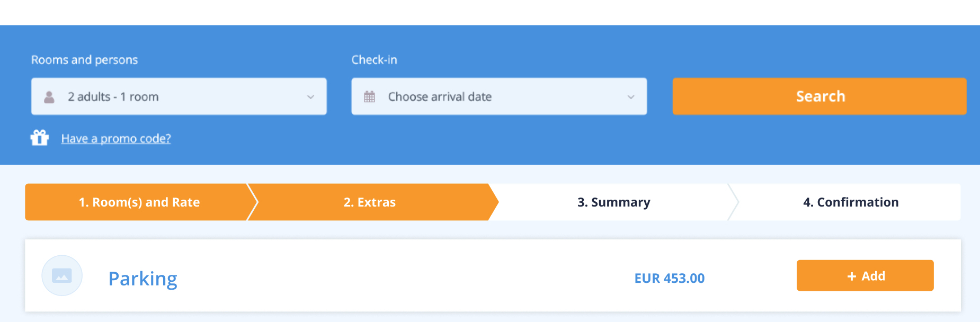This screenshot has height=322, width=980.
Task: Go to step '1. Room(s) and Rate'
Action: pos(139,202)
